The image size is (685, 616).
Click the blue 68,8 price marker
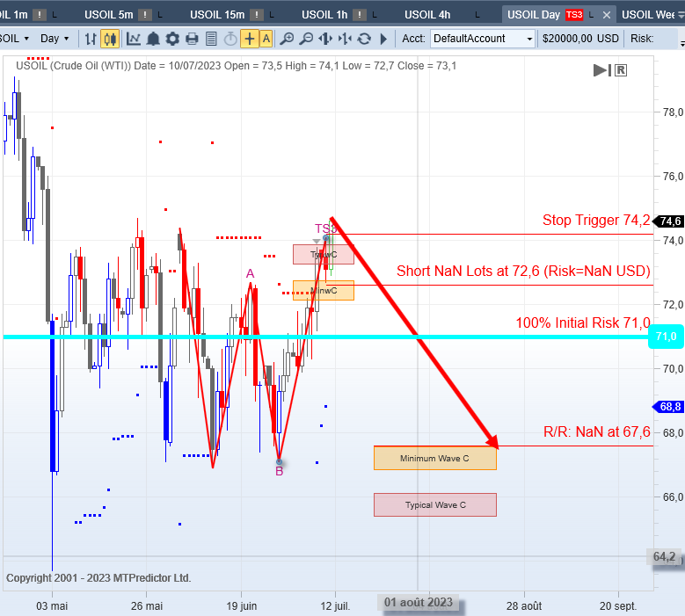[667, 407]
